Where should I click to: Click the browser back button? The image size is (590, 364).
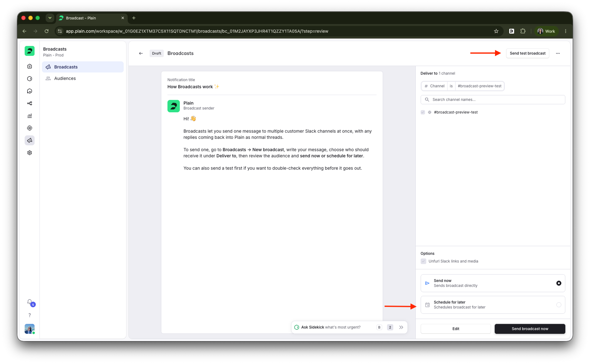24,31
